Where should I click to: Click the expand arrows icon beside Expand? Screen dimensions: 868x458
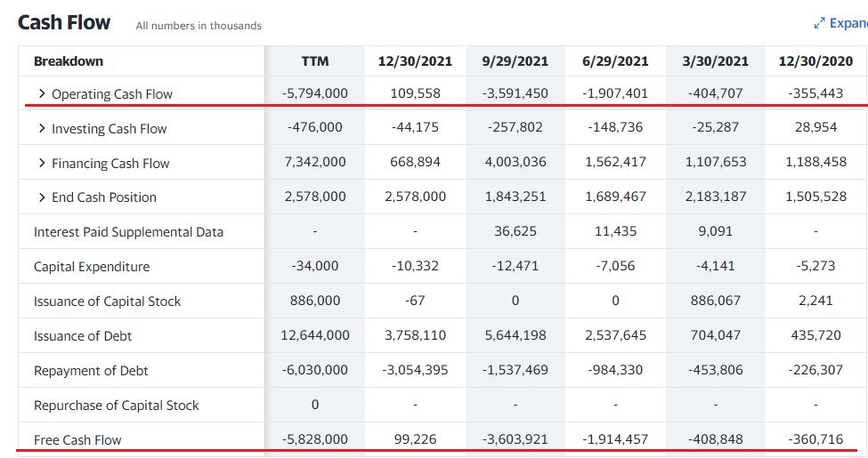click(x=819, y=23)
